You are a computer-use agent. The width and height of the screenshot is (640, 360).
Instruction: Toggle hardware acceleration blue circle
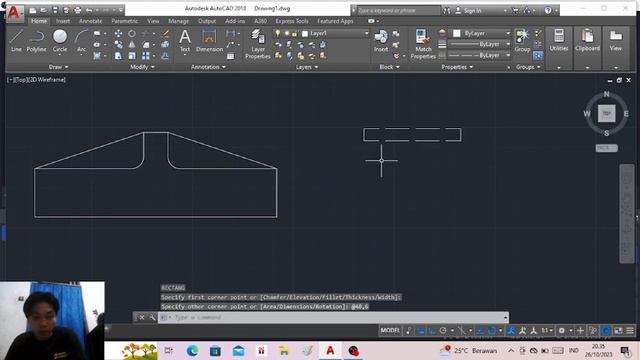point(606,331)
